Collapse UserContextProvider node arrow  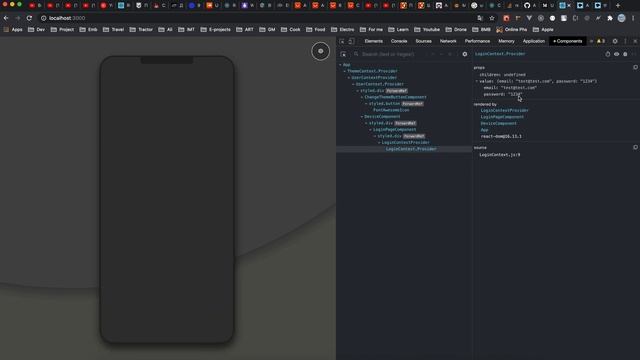click(349, 78)
